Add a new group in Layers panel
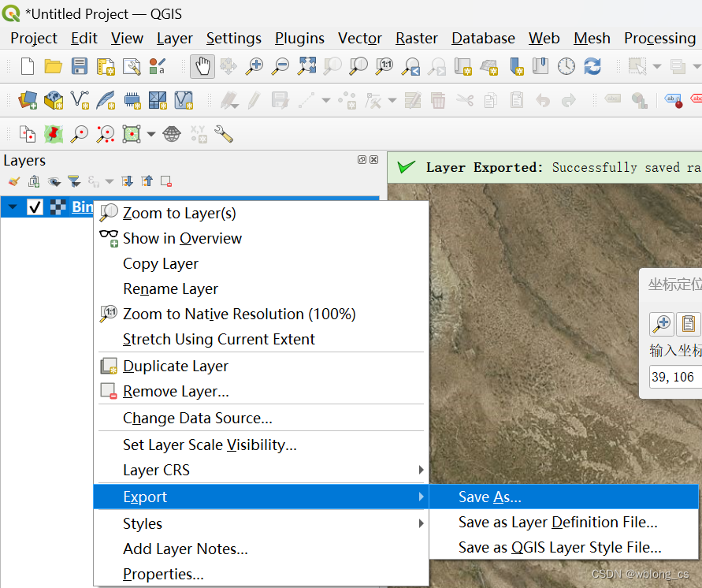This screenshot has width=702, height=588. click(32, 180)
